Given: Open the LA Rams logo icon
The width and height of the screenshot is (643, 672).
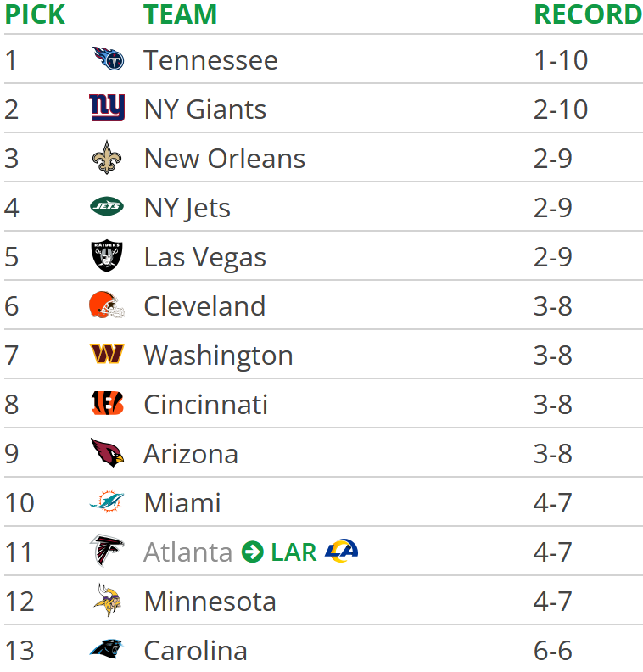Looking at the screenshot, I should (x=341, y=551).
